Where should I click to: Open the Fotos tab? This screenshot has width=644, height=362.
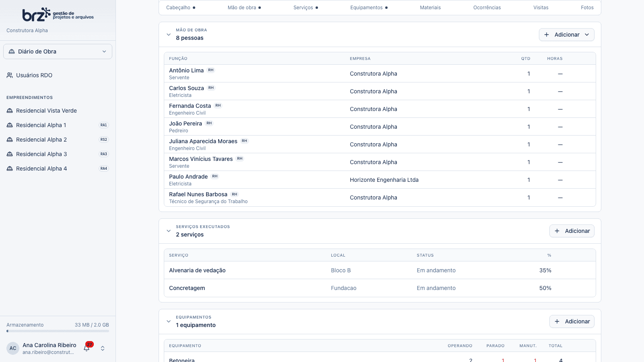(x=587, y=8)
